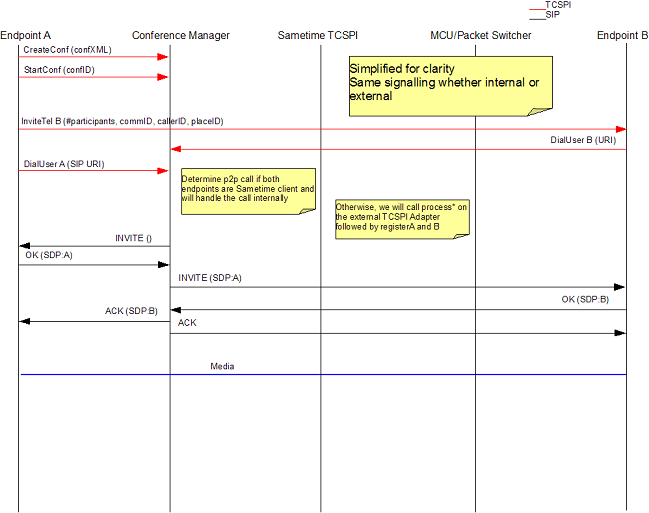Select the 'Conference Manager' participant label
649x513 pixels.
(x=181, y=36)
